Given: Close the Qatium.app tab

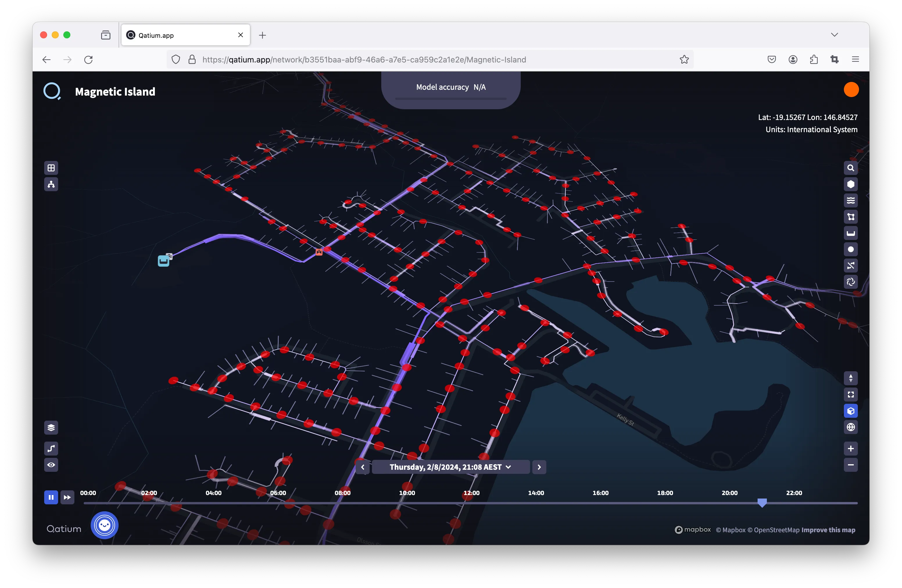Looking at the screenshot, I should [241, 35].
